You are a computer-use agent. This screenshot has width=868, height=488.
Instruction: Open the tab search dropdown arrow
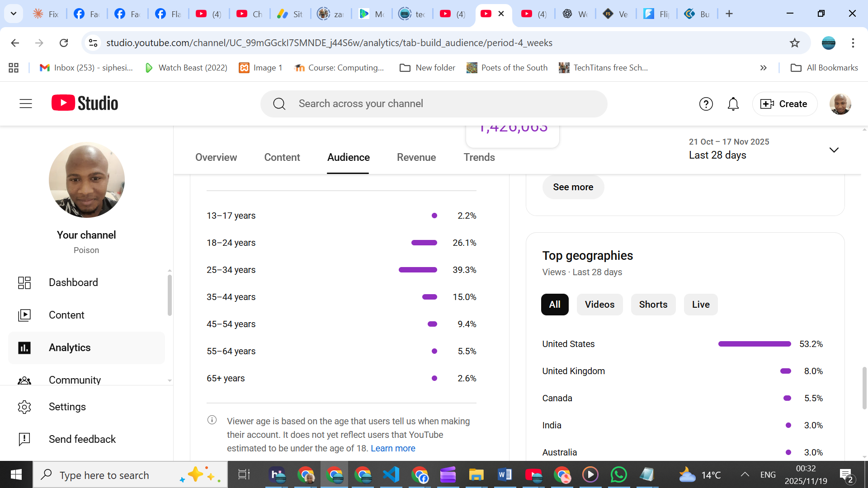point(14,14)
